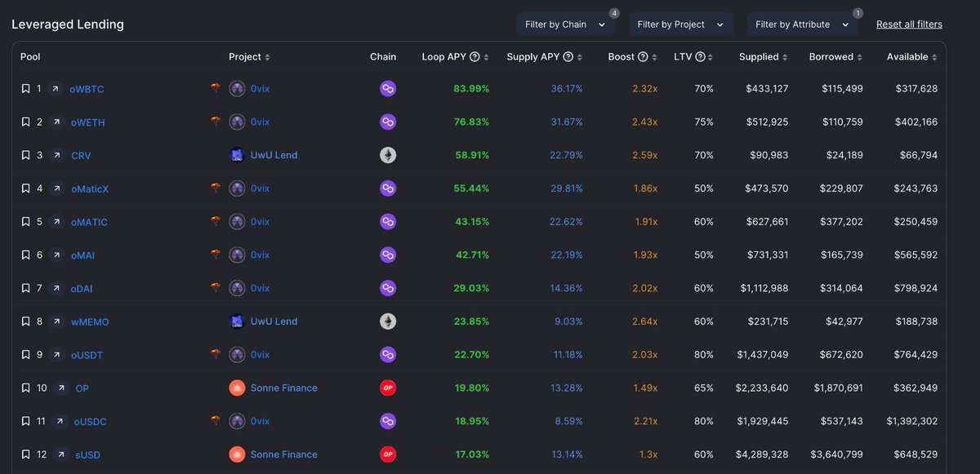
Task: Open the Filter by Project dropdown
Action: point(680,24)
